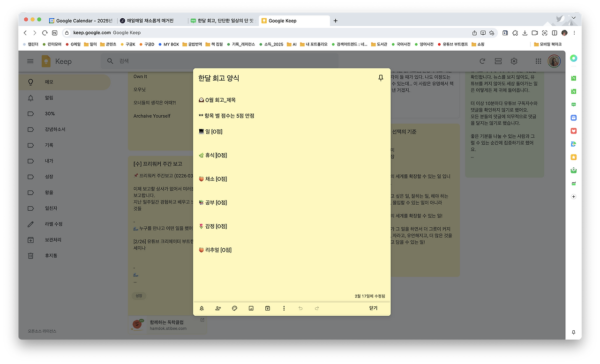600x364 pixels.
Task: Collapse the main menu sidebar
Action: (x=30, y=61)
